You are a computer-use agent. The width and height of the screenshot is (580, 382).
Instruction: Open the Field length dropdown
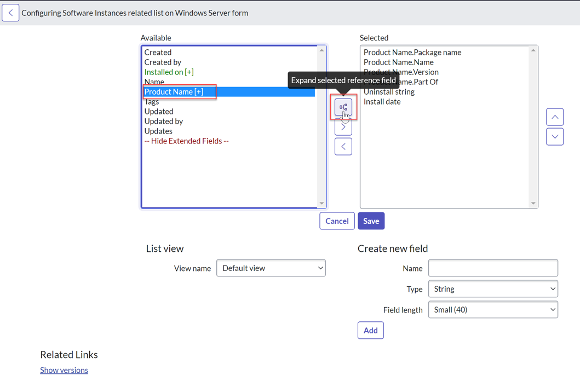(493, 310)
